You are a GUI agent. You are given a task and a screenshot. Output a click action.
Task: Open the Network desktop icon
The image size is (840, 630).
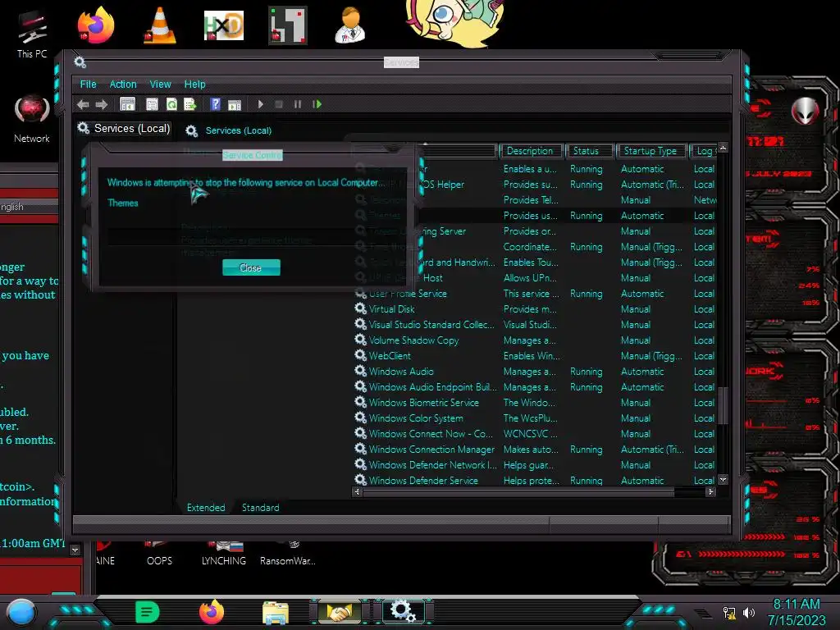[32, 118]
